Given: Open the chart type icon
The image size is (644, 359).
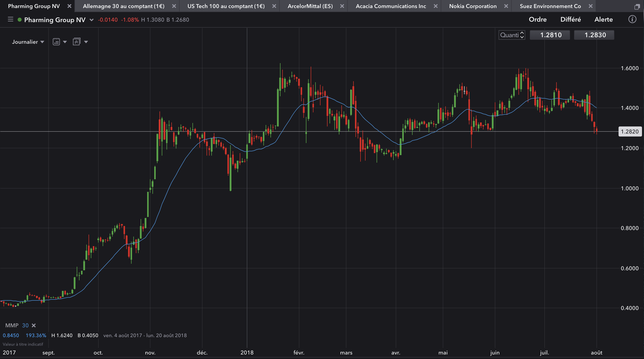Looking at the screenshot, I should [56, 42].
